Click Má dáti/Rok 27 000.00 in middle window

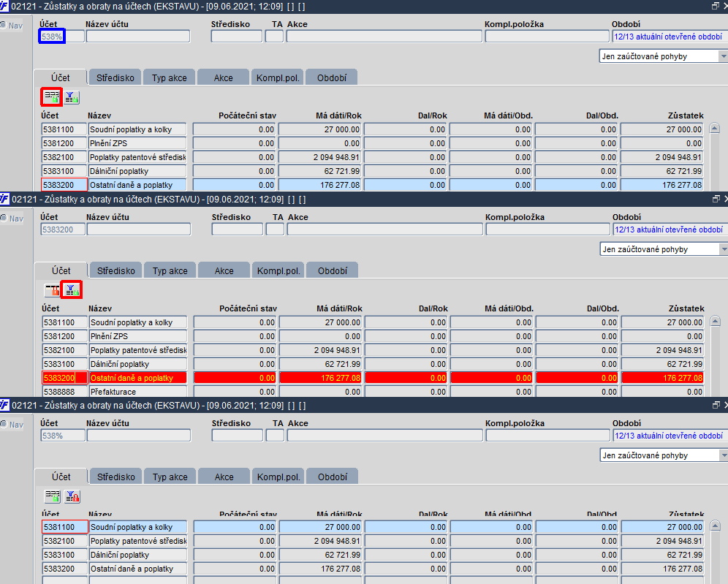(x=320, y=322)
